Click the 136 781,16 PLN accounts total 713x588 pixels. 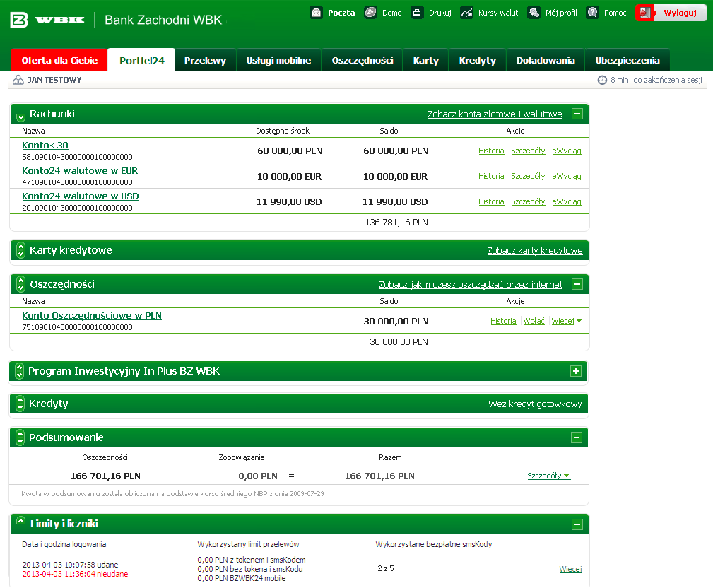tap(396, 223)
